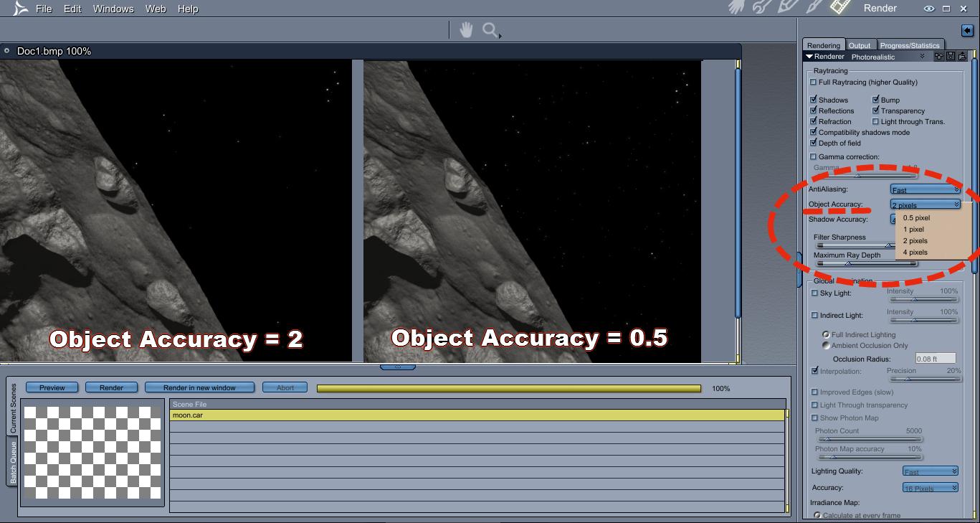The image size is (980, 523).
Task: Open the AntiAliasing dropdown
Action: coord(925,189)
